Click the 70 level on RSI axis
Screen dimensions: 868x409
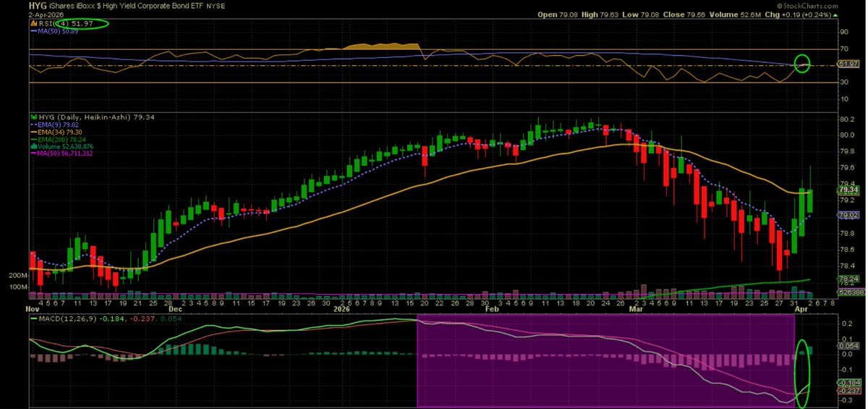843,49
